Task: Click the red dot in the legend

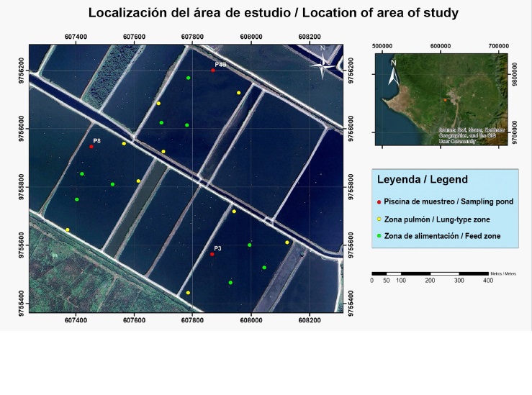Action: pos(379,202)
